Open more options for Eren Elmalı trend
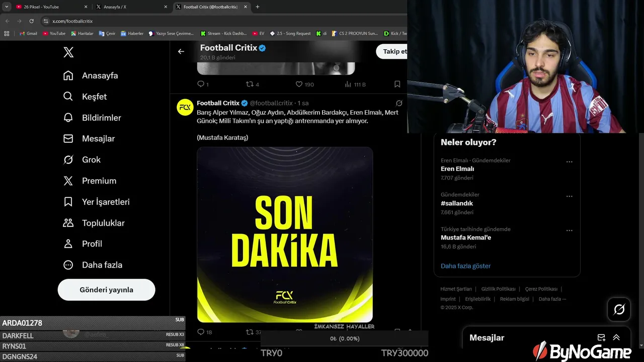This screenshot has width=644, height=362. click(x=570, y=162)
